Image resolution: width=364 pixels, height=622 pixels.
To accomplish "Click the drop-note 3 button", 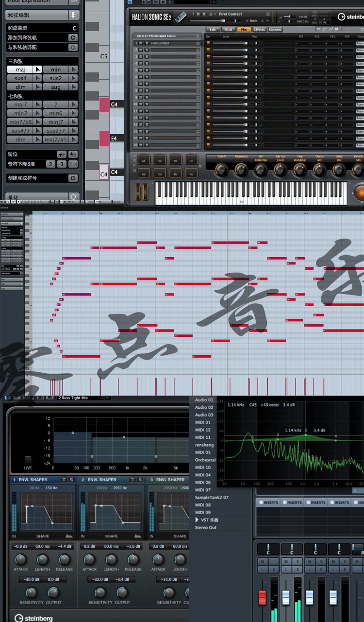I will click(62, 164).
